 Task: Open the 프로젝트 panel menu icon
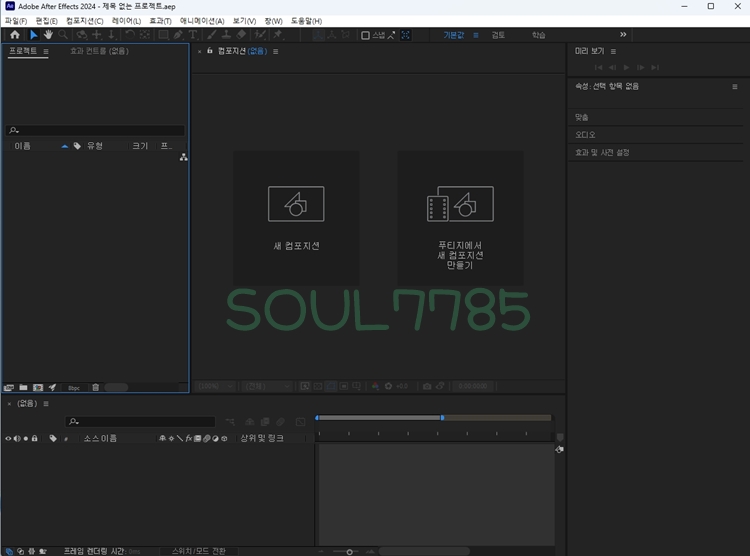click(x=45, y=51)
